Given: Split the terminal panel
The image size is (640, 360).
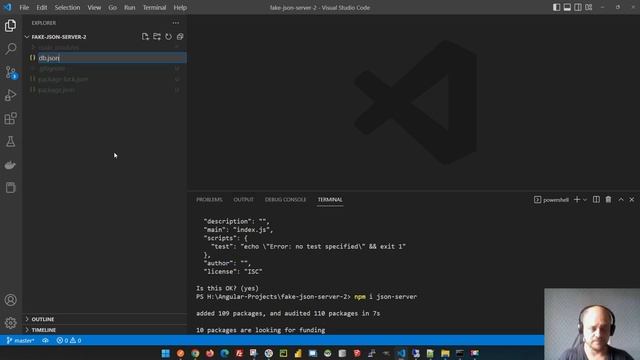Looking at the screenshot, I should (596, 200).
